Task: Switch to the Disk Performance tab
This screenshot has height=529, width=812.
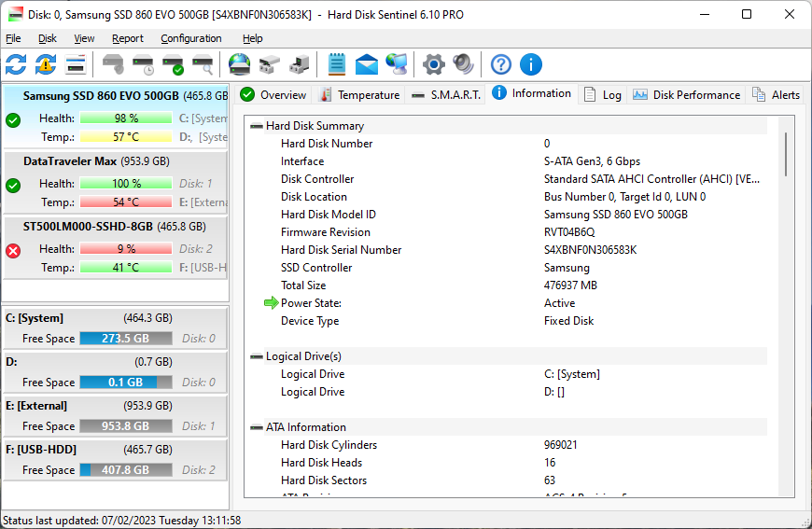Action: (x=686, y=94)
